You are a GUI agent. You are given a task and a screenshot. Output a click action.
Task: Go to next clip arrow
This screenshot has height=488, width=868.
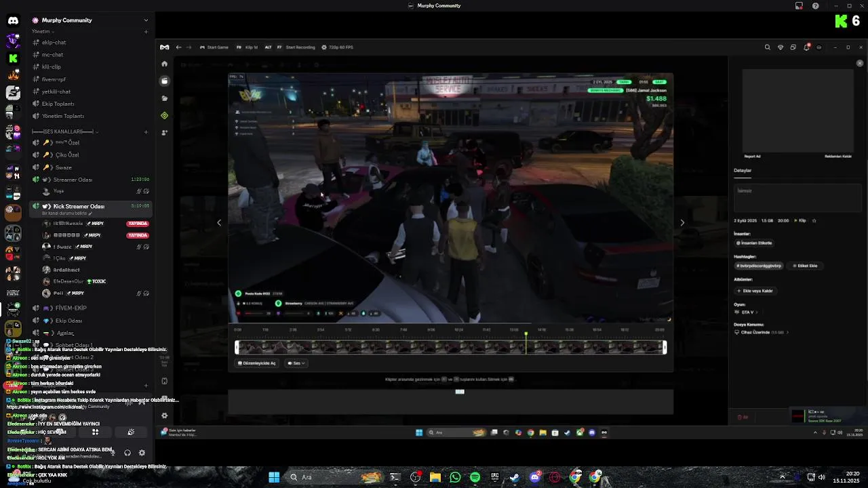point(682,222)
